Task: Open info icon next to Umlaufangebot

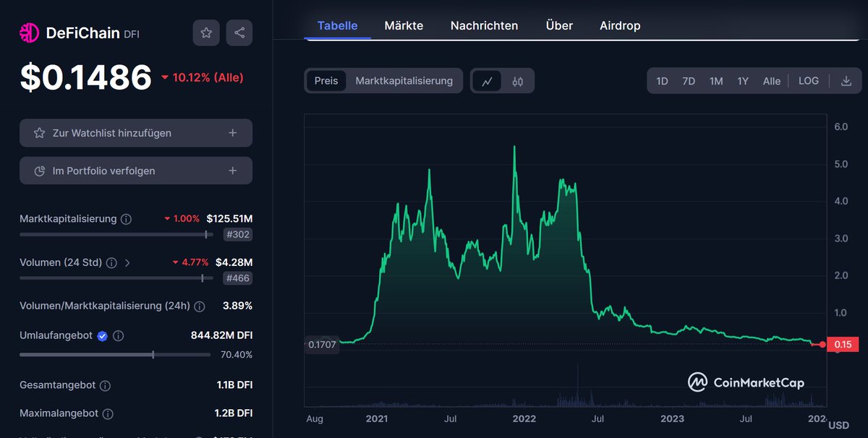Action: [119, 336]
